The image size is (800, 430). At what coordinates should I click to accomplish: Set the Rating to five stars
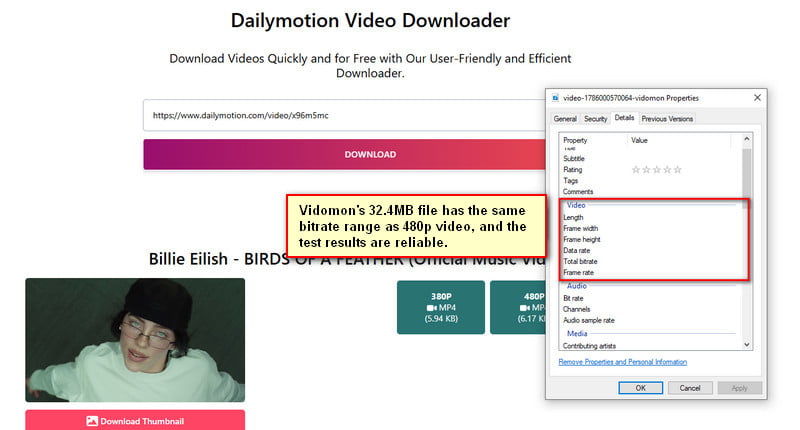(x=678, y=169)
